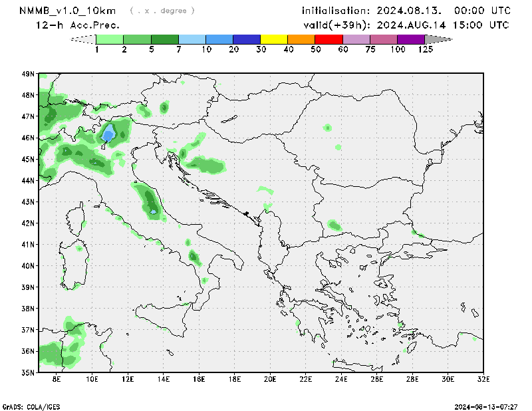This screenshot has height=411, width=532.
Task: Click the green rain patch near 42N 25.5E
Action: (334, 225)
